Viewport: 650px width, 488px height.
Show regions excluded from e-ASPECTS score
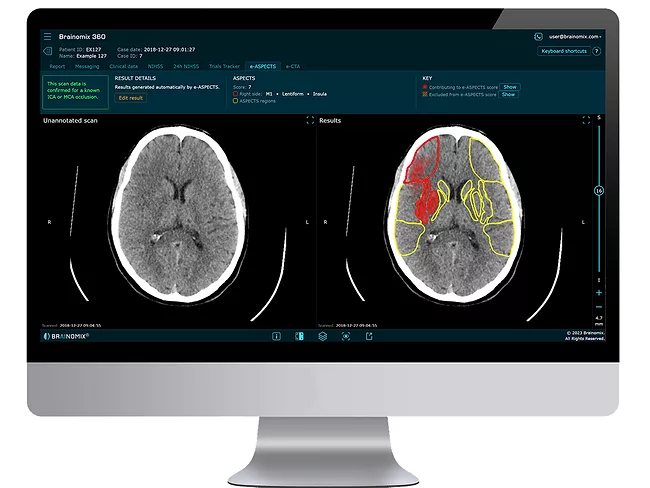coord(508,95)
